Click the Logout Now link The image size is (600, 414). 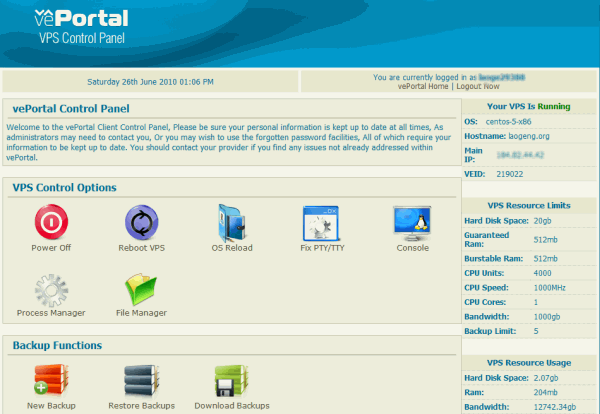pos(478,86)
